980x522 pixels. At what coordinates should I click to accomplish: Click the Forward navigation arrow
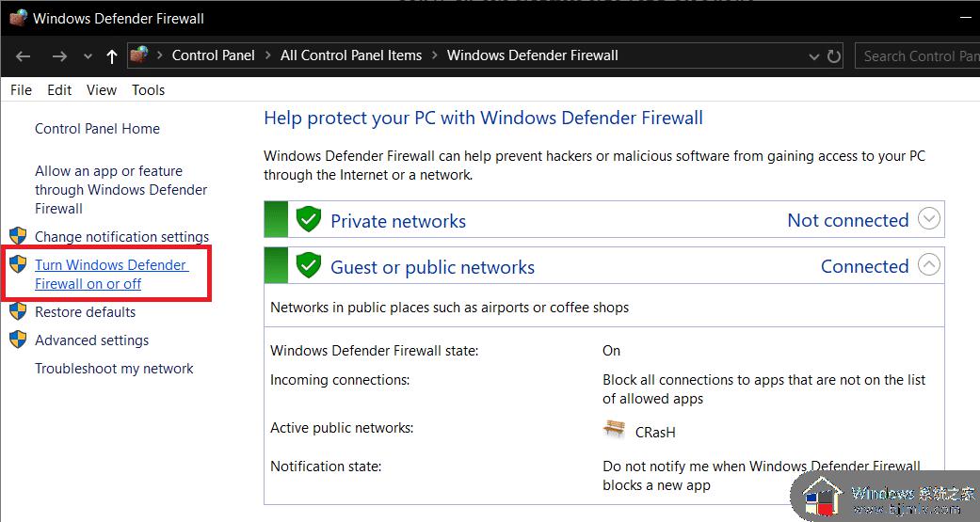(x=59, y=56)
